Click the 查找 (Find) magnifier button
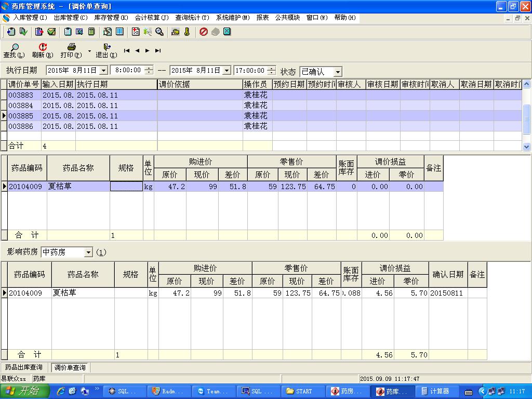 14,50
